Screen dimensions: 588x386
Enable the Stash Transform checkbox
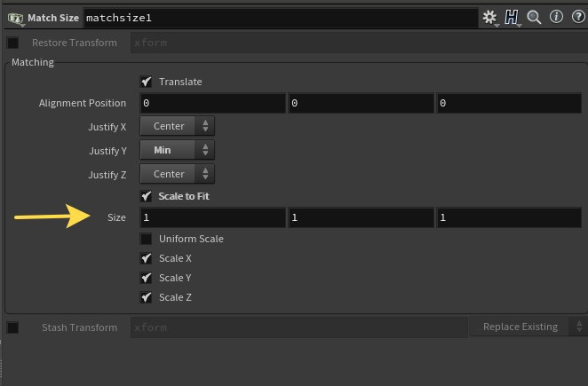pyautogui.click(x=12, y=327)
